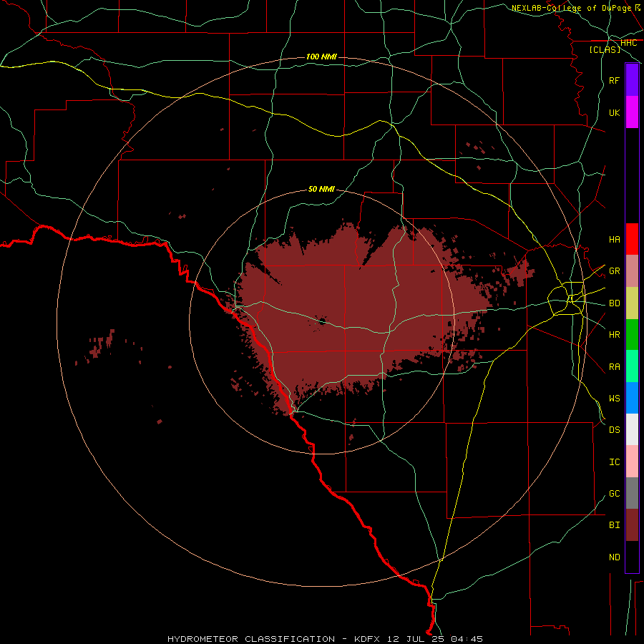
Task: Click the GC legend label
Action: tap(614, 493)
